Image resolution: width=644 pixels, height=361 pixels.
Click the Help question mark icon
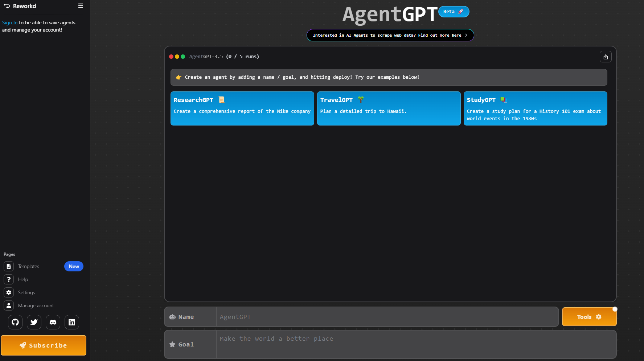pos(9,279)
